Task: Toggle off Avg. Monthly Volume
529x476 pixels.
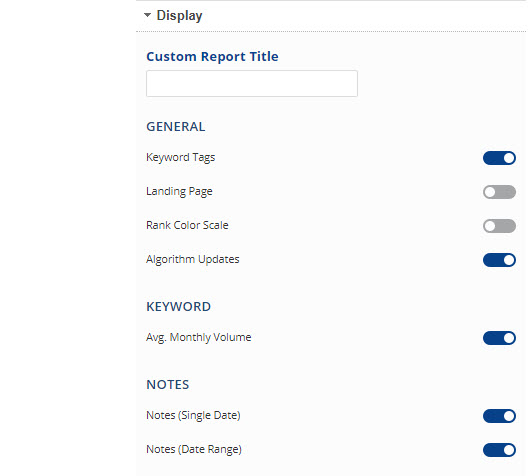Action: 499,338
